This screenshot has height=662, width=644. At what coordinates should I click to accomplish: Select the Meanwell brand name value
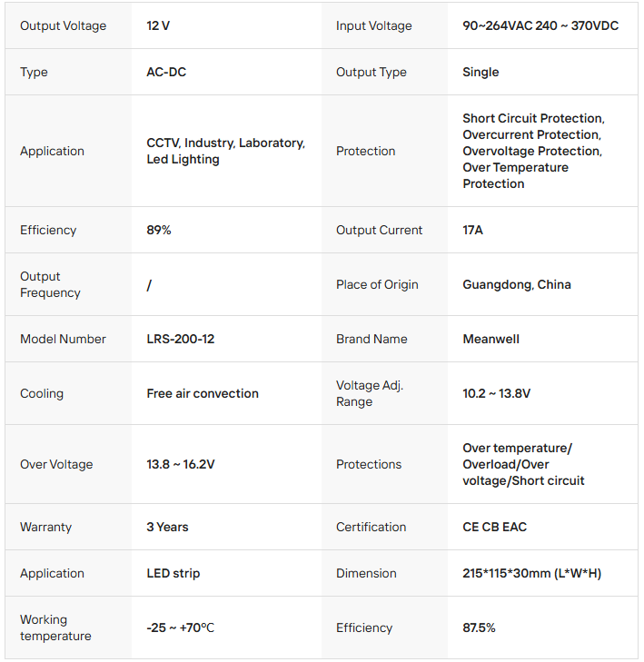click(x=490, y=339)
